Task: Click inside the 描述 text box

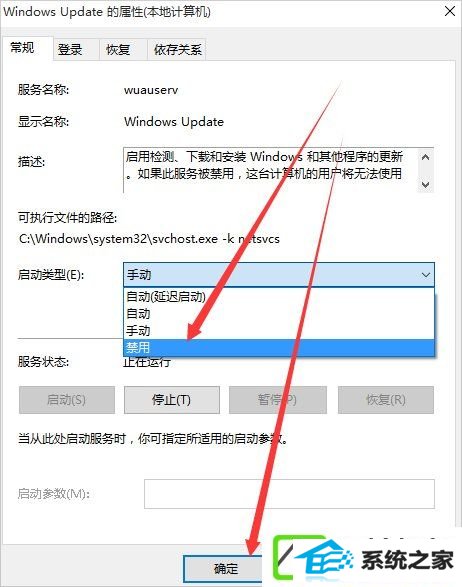Action: tap(270, 170)
